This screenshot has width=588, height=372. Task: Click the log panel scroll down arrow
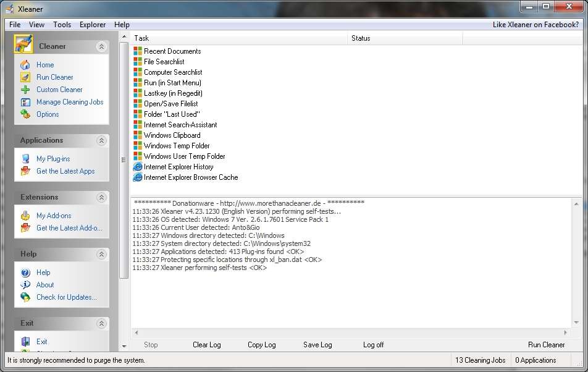(576, 323)
